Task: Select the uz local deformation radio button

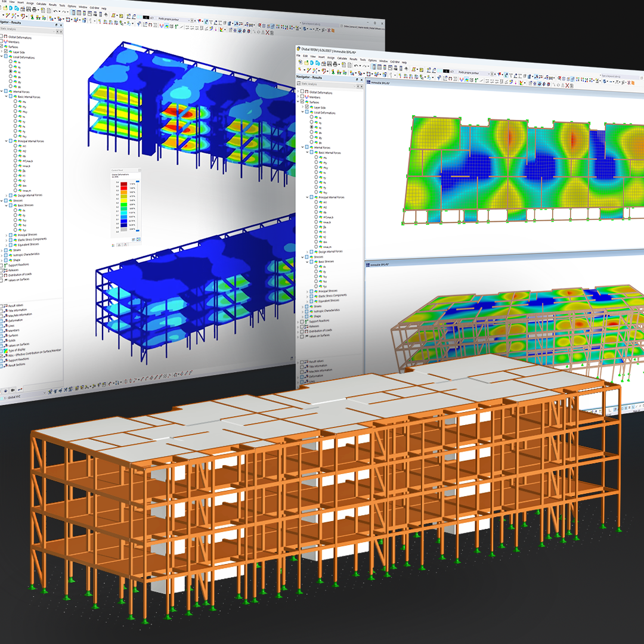Action: [x=312, y=128]
